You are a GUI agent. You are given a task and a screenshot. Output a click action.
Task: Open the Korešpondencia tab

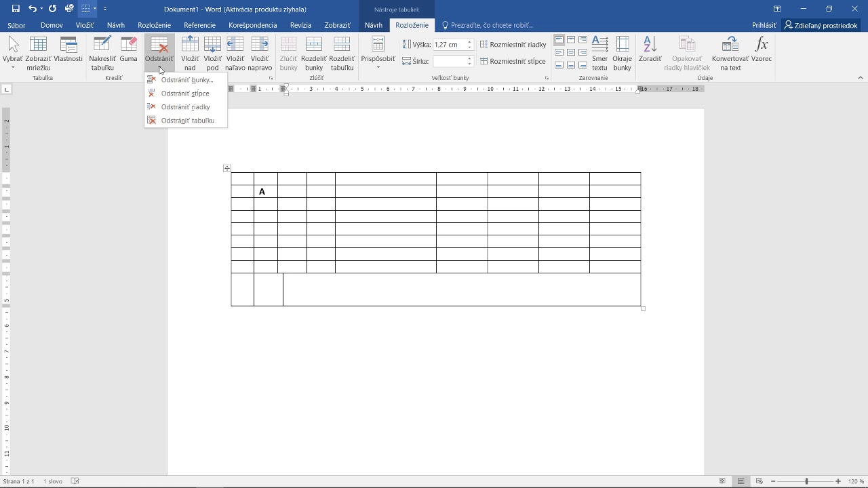[253, 25]
